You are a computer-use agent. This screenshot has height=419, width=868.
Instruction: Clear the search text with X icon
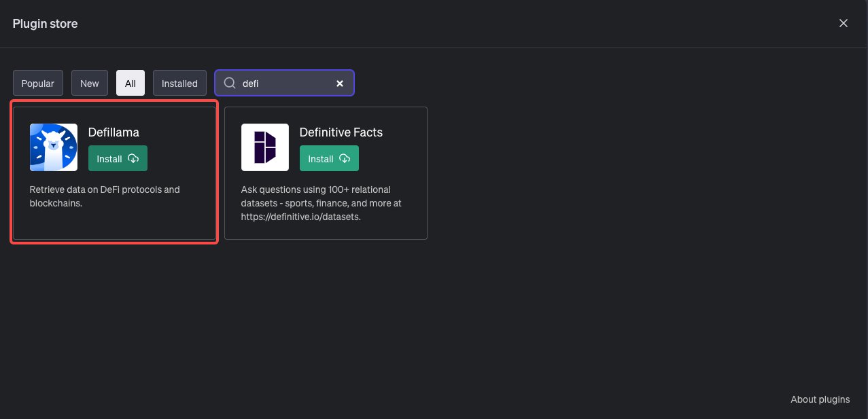pyautogui.click(x=340, y=84)
